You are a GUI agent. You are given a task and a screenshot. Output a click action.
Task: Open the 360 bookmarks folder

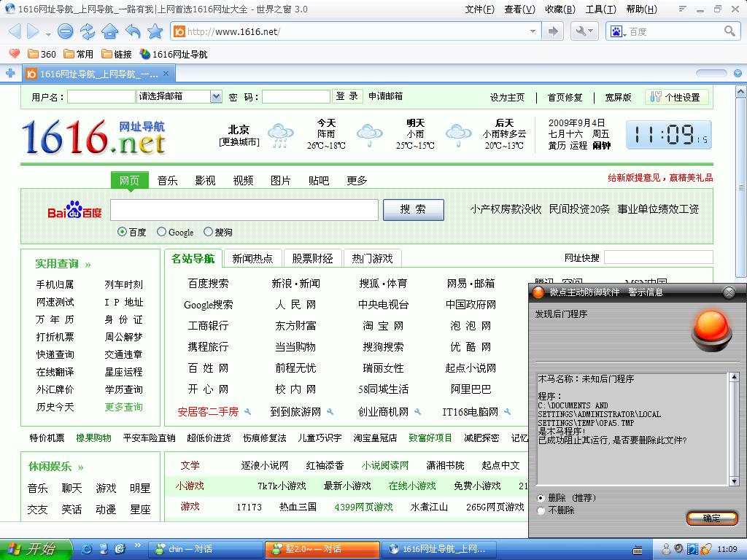pos(42,54)
